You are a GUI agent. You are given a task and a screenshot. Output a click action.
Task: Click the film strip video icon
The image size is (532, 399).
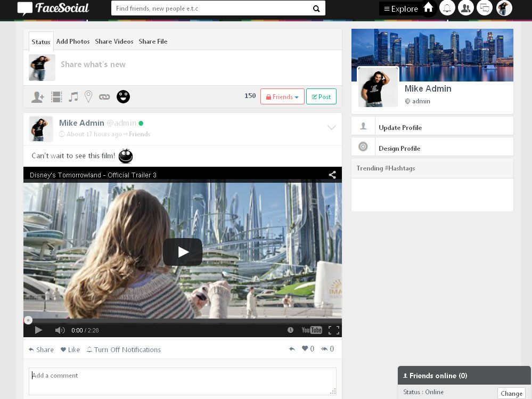click(56, 97)
